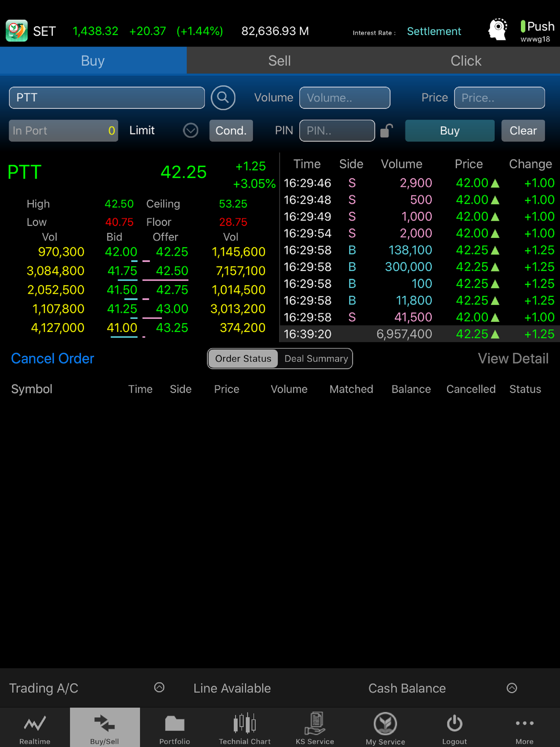Tap the trade row at 16:29:46
This screenshot has height=747, width=560.
[419, 183]
